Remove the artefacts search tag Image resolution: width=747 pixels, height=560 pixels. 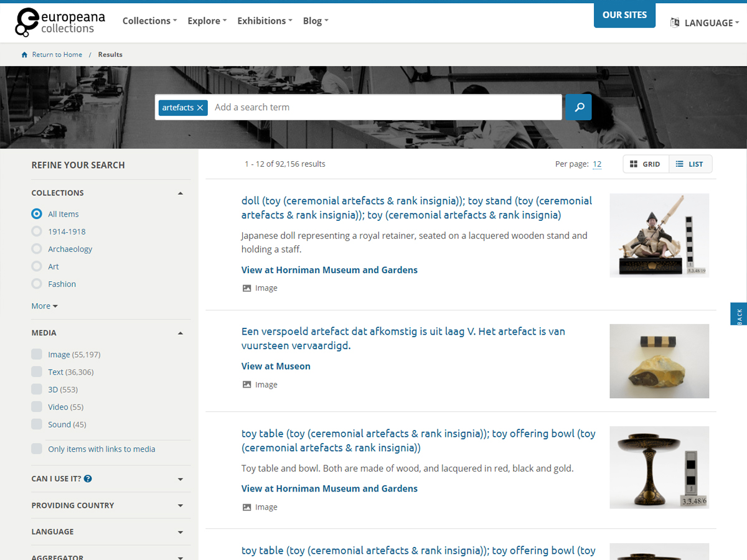[200, 108]
